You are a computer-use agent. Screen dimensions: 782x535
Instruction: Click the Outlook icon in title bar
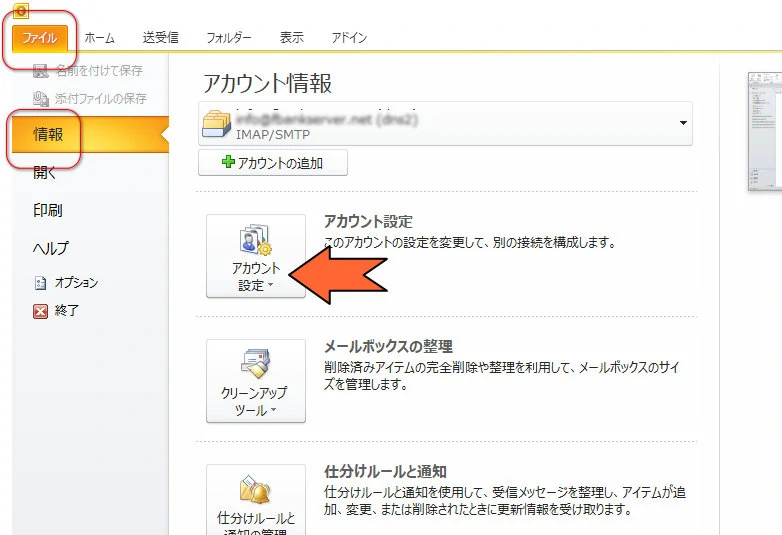(x=21, y=10)
